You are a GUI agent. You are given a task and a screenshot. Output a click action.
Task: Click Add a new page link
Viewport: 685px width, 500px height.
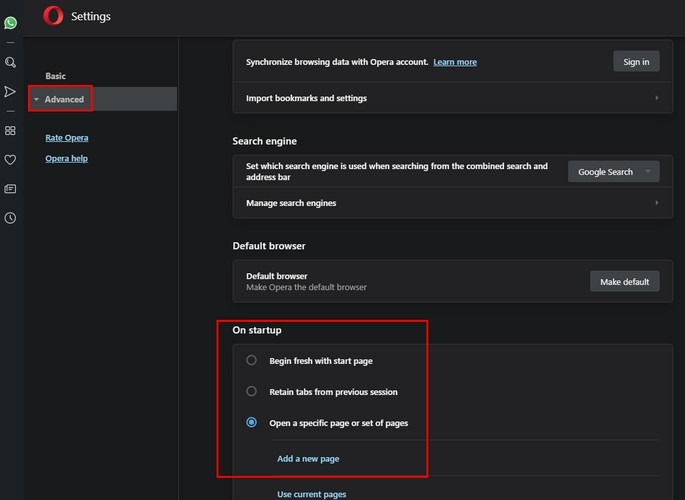[x=308, y=459]
